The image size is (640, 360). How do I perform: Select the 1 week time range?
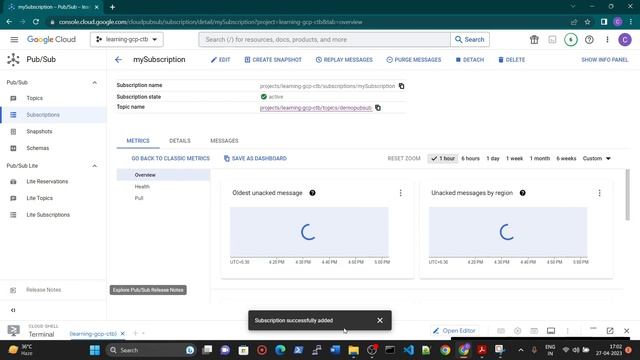click(514, 158)
